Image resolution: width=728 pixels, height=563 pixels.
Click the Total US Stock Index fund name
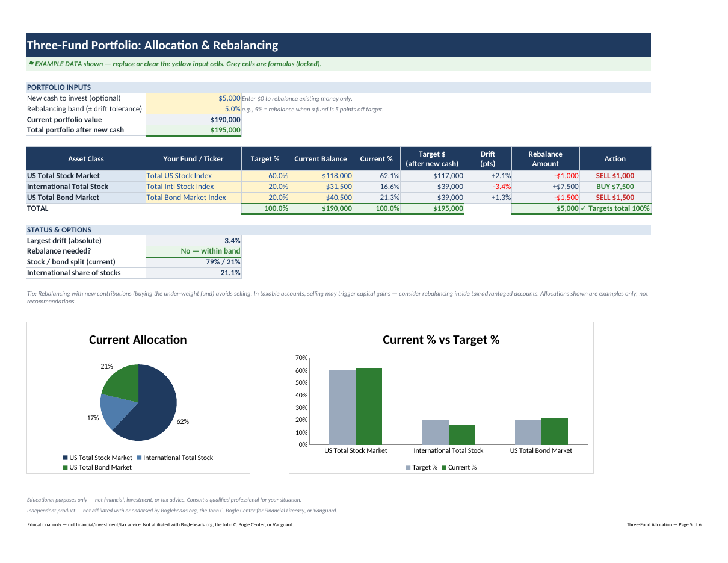coord(194,176)
